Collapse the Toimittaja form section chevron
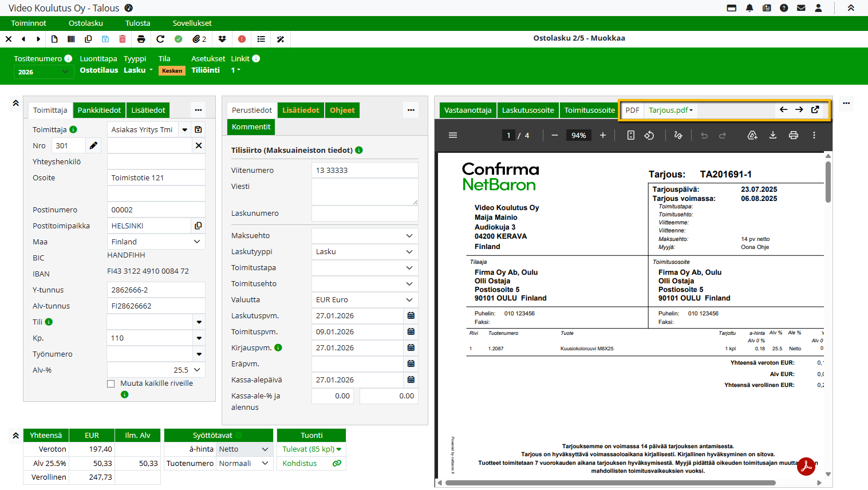 (15, 104)
